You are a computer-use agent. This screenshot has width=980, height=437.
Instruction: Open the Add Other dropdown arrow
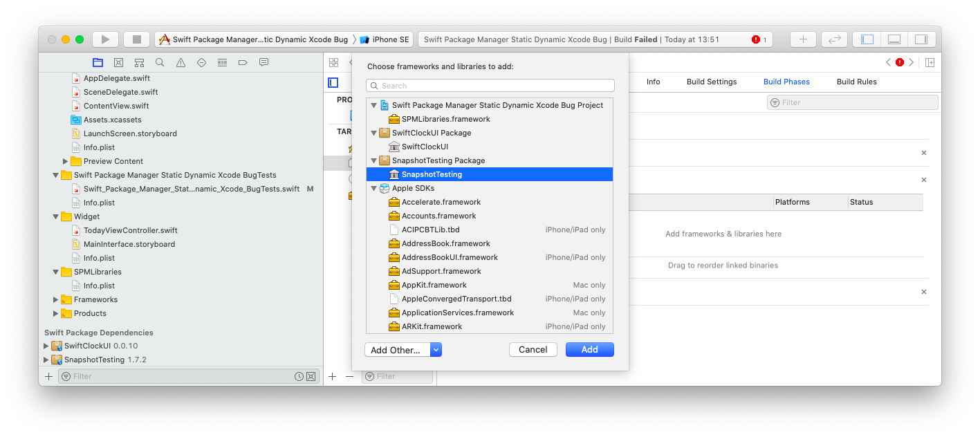436,350
